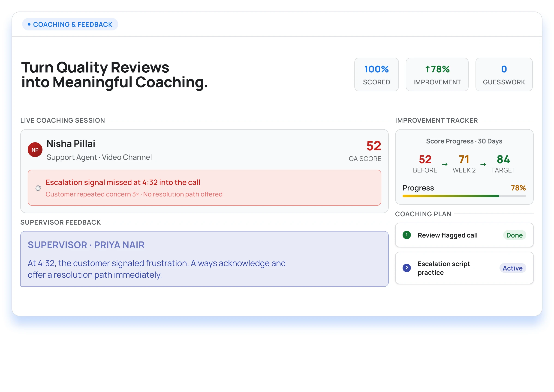Select the 100% Scored stat card

point(376,74)
